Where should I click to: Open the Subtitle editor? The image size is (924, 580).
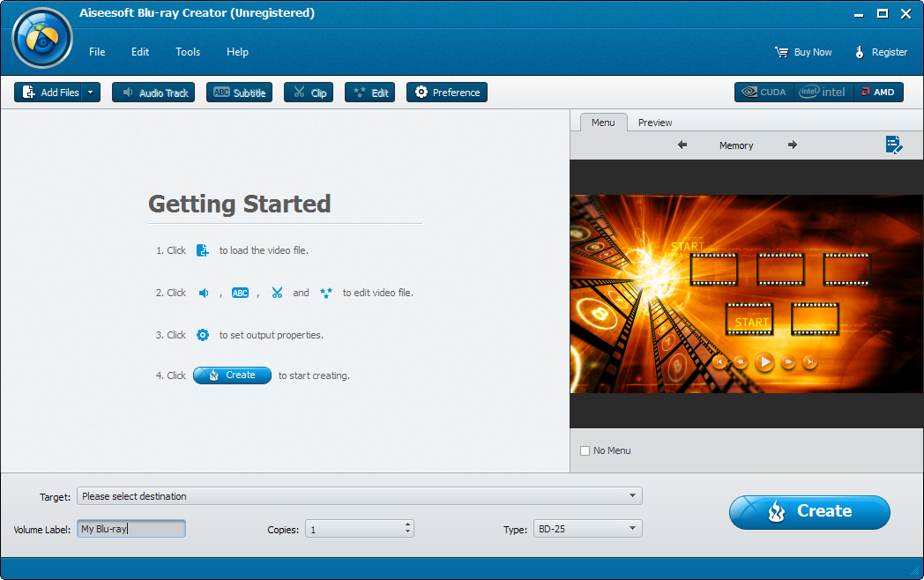pyautogui.click(x=239, y=92)
